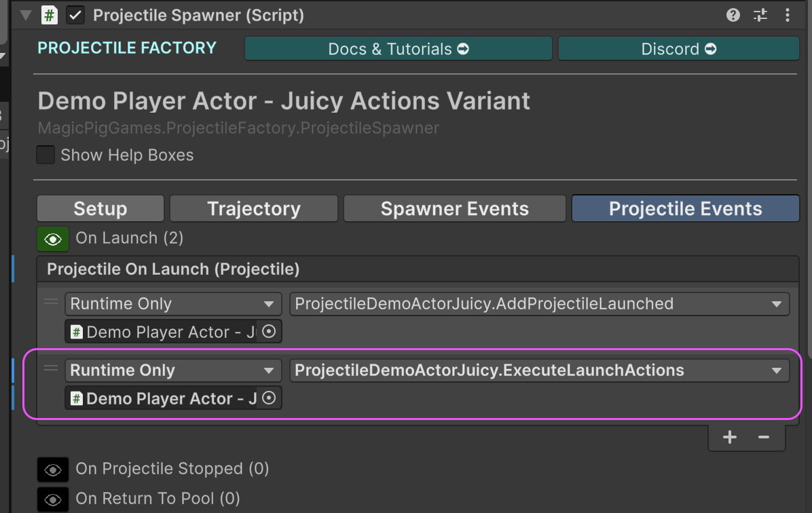Show the On Projectile Stopped events
The height and width of the screenshot is (513, 812).
pyautogui.click(x=53, y=470)
